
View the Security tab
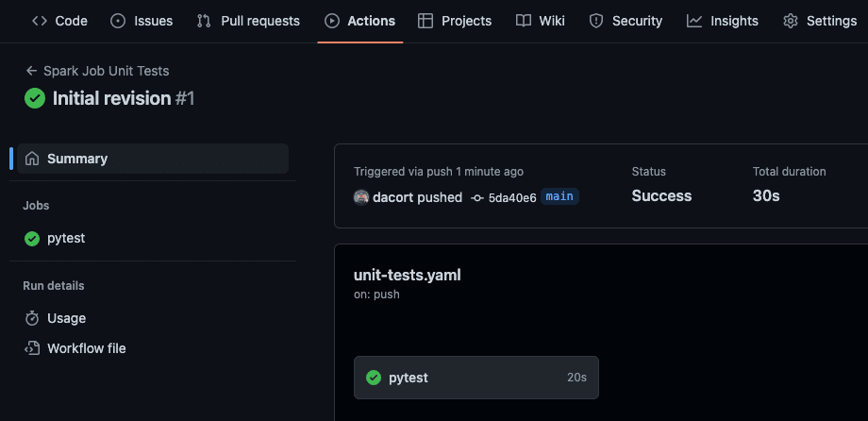[626, 21]
